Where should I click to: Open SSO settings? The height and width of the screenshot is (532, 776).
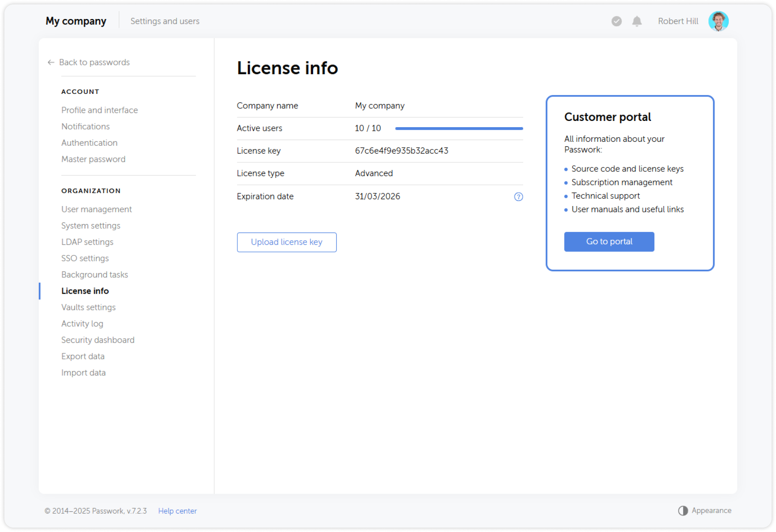(85, 258)
